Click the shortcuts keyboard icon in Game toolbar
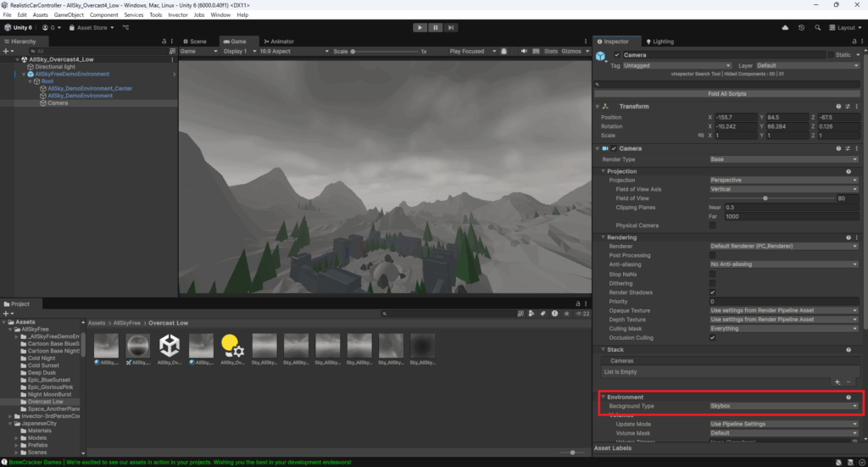This screenshot has height=467, width=868. coord(536,51)
